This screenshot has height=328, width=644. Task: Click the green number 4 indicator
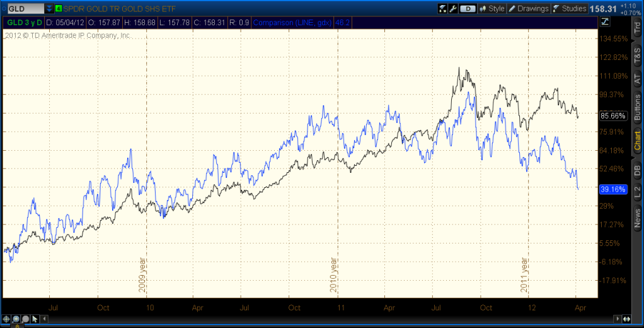click(59, 9)
